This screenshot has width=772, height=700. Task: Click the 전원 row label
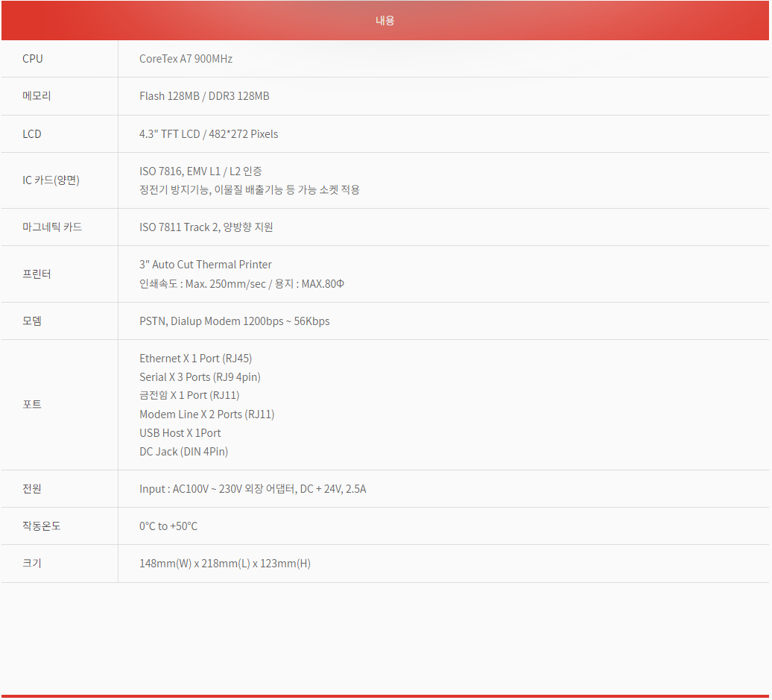[x=32, y=489]
